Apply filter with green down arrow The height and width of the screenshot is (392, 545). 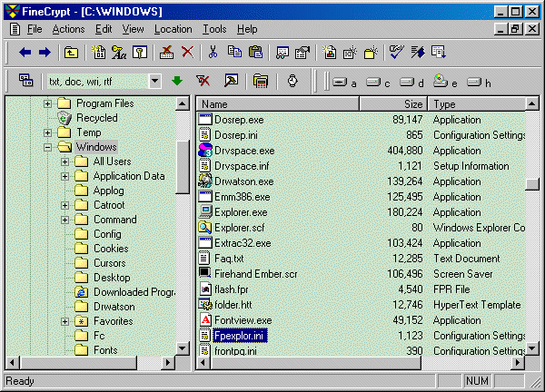177,81
